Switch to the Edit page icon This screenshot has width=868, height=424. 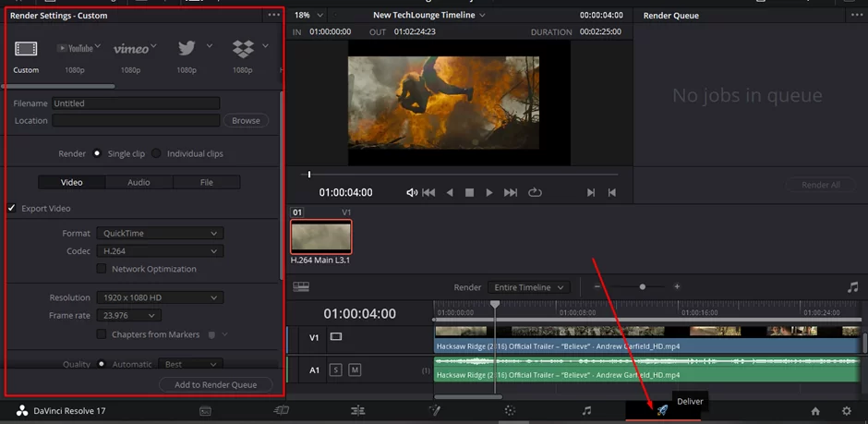coord(357,411)
